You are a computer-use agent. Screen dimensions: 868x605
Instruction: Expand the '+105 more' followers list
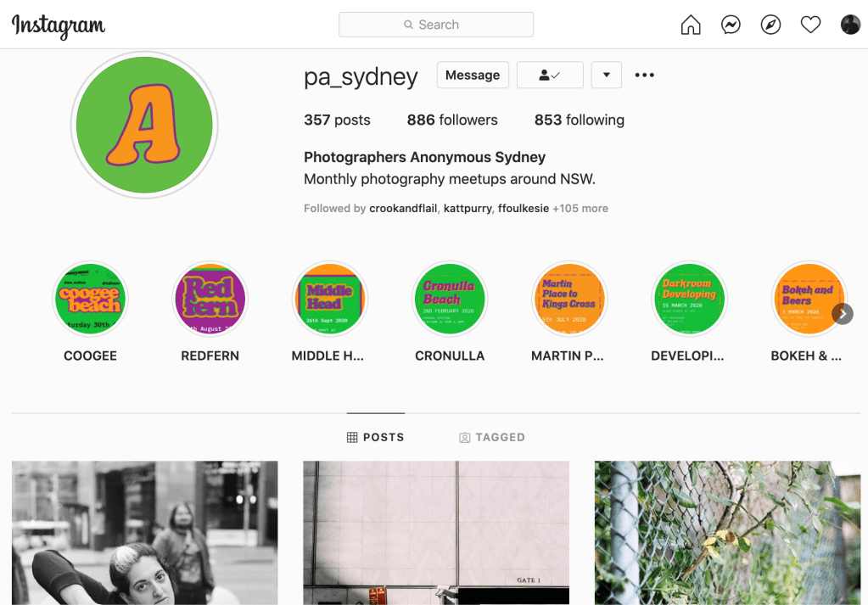pos(580,208)
